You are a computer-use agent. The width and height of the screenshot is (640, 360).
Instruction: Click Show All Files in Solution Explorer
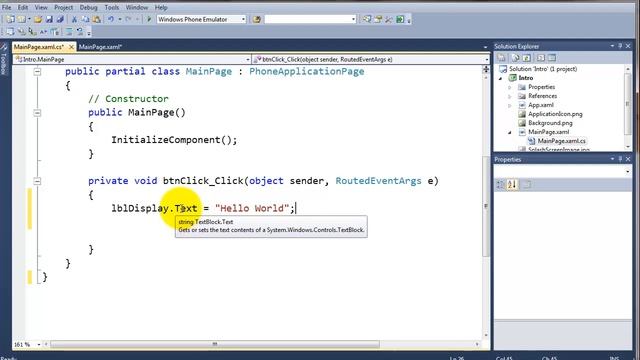(516, 58)
